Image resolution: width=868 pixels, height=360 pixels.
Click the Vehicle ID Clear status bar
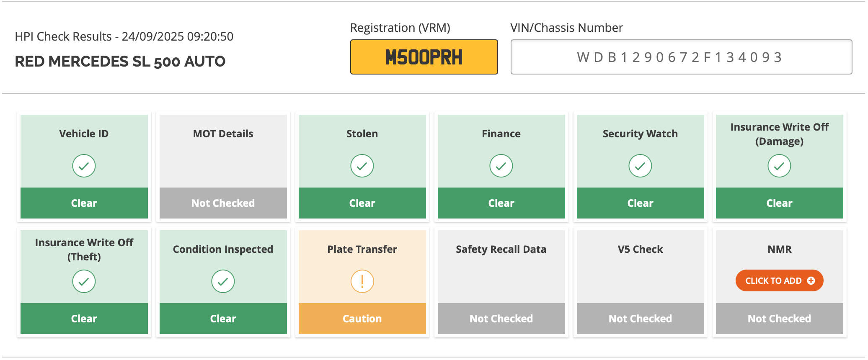pyautogui.click(x=84, y=203)
